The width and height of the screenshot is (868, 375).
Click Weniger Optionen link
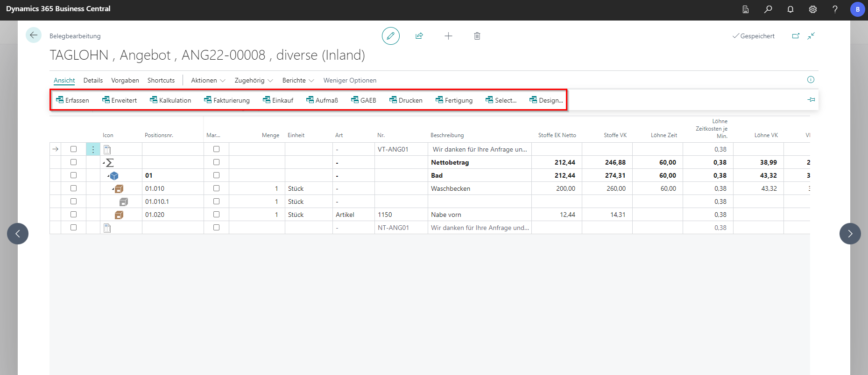(x=350, y=80)
